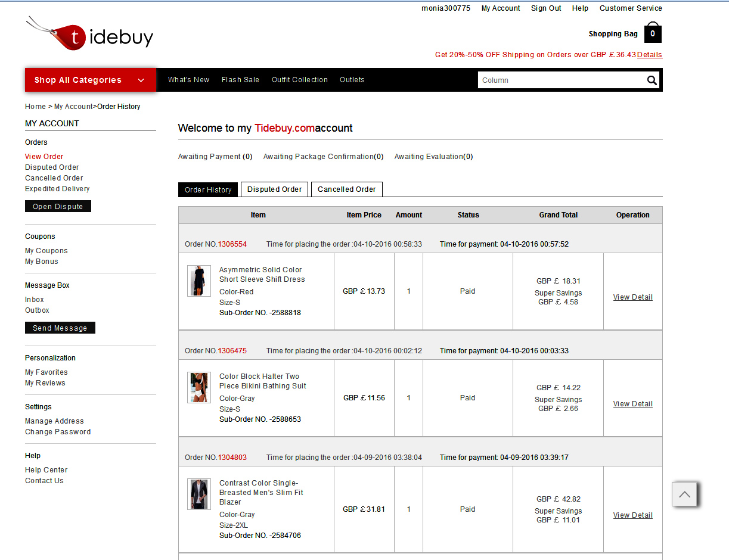
Task: Open Help Center link
Action: 46,470
